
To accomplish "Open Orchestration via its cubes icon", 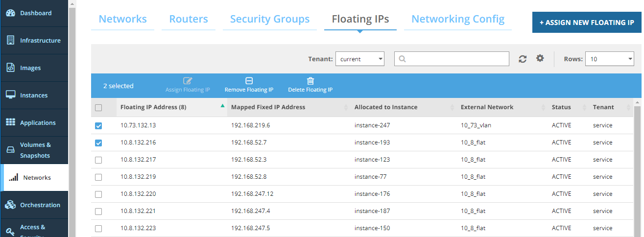I will point(11,205).
